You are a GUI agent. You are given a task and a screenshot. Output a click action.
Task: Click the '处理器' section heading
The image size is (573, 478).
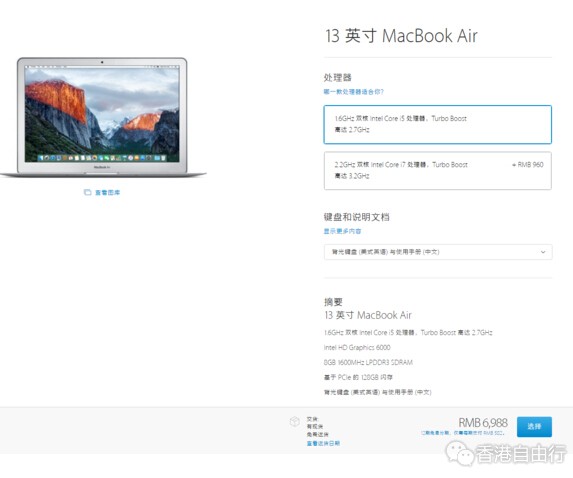pyautogui.click(x=337, y=77)
